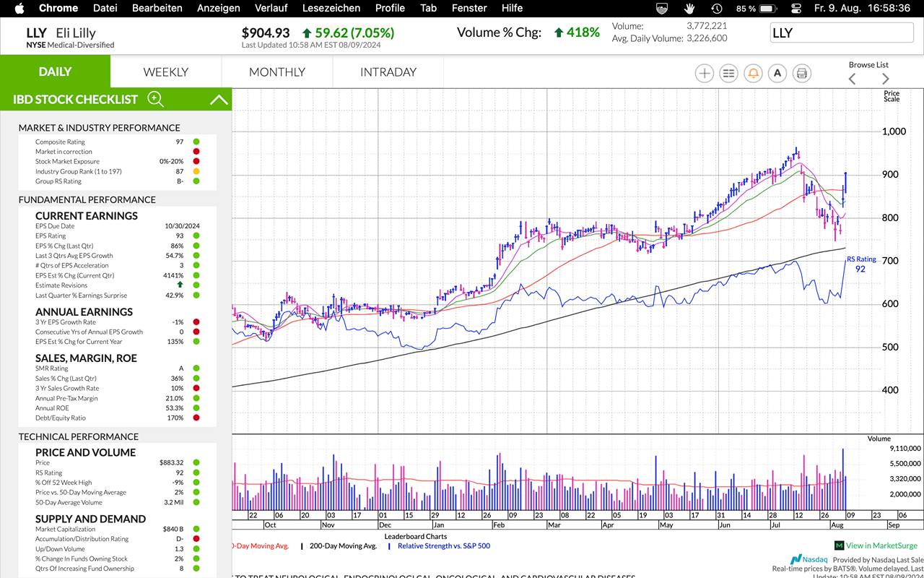Open the Apple menu
This screenshot has width=924, height=578.
pos(19,9)
